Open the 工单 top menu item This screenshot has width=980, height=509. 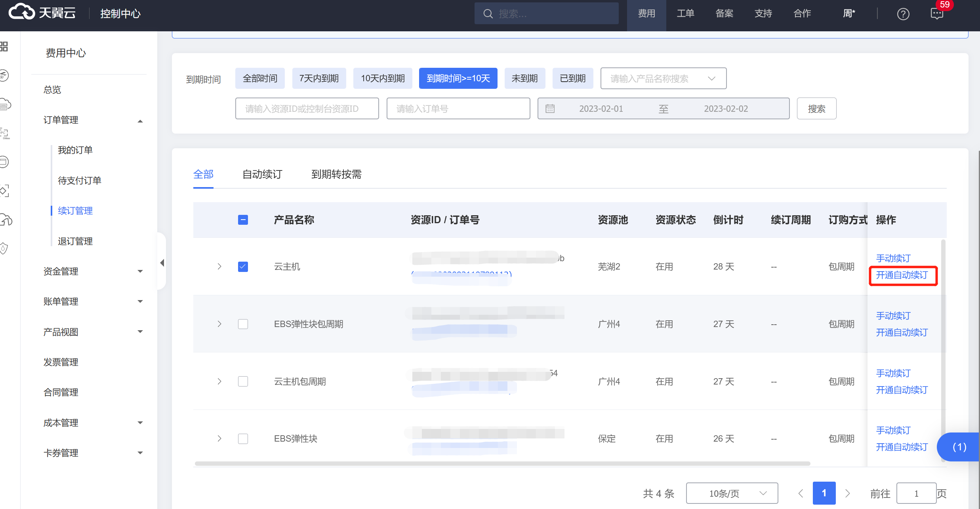pos(685,13)
